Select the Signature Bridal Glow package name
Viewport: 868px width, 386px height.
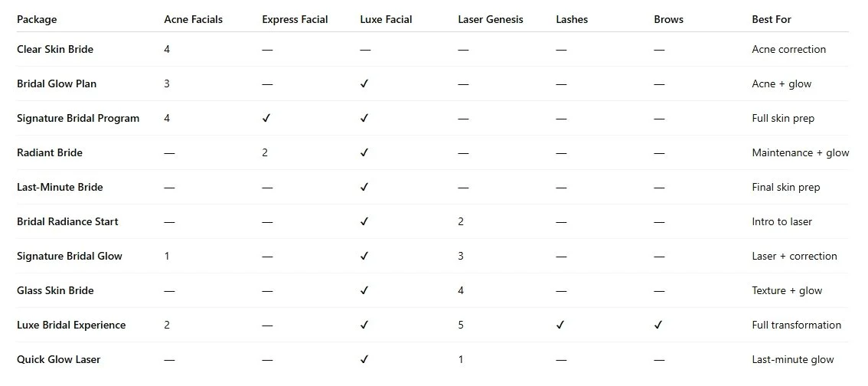click(70, 257)
